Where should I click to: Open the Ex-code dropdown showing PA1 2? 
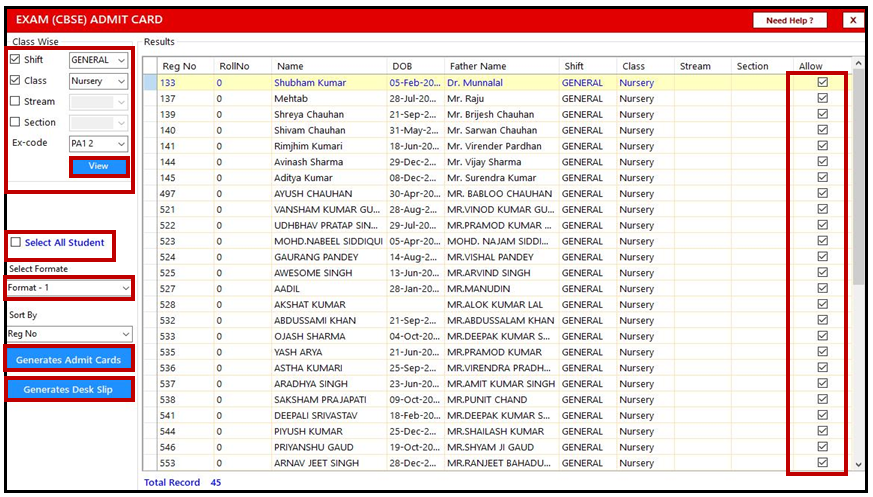(x=98, y=144)
